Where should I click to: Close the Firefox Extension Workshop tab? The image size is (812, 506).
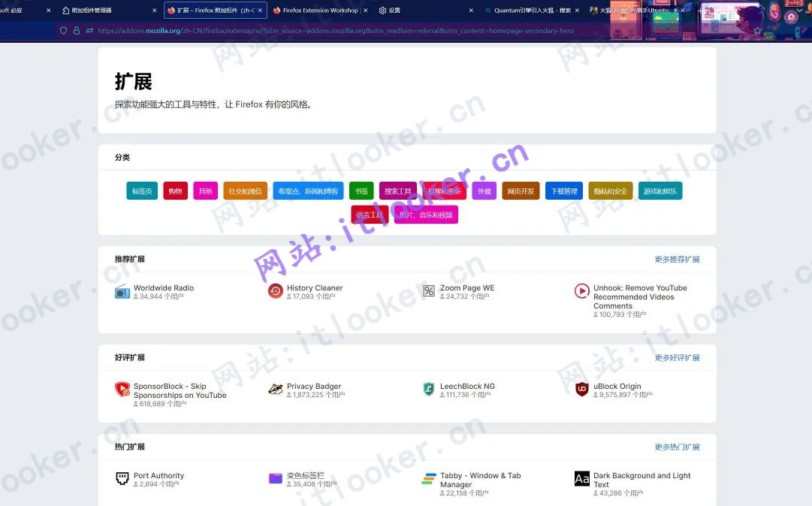(x=366, y=11)
